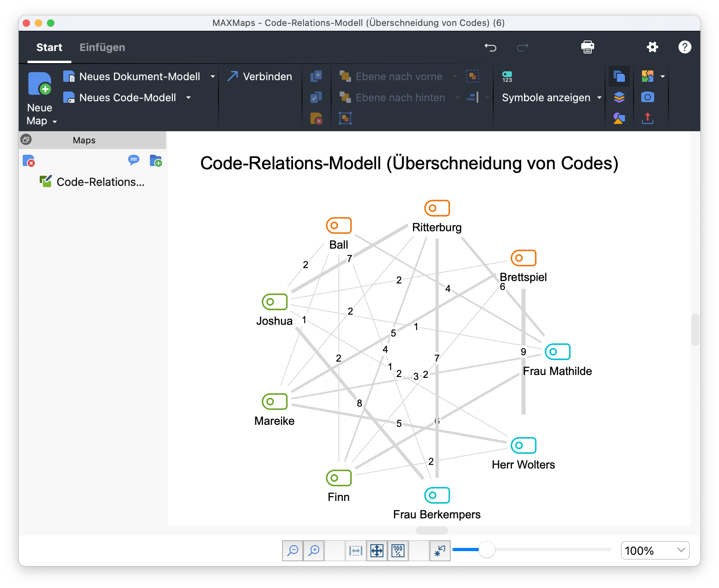
Task: Select the Finn code node
Action: coord(339,486)
